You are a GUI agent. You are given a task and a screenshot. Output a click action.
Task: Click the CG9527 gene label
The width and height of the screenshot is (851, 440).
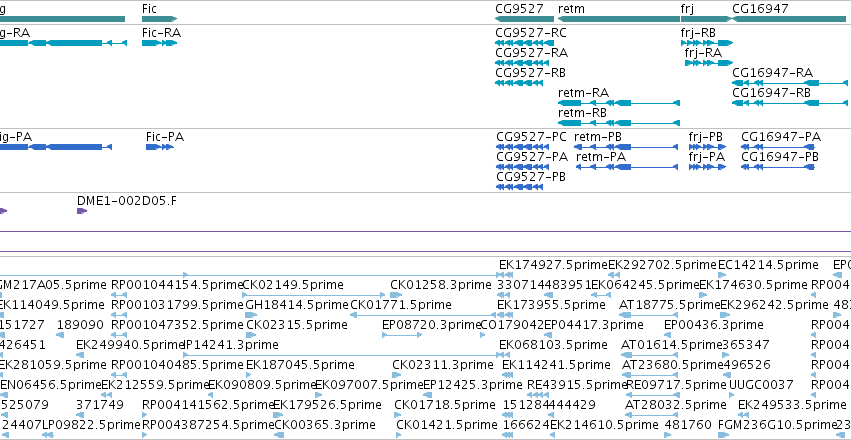[519, 9]
